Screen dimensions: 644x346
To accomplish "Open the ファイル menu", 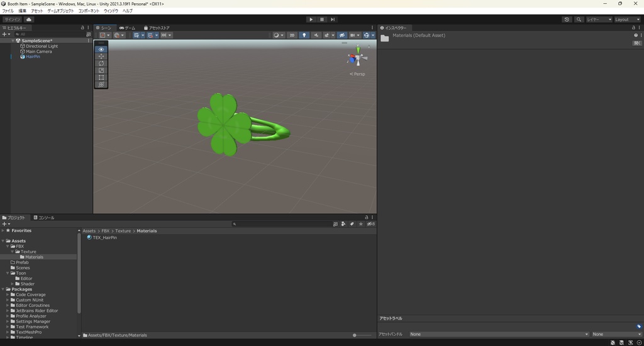I will point(8,11).
